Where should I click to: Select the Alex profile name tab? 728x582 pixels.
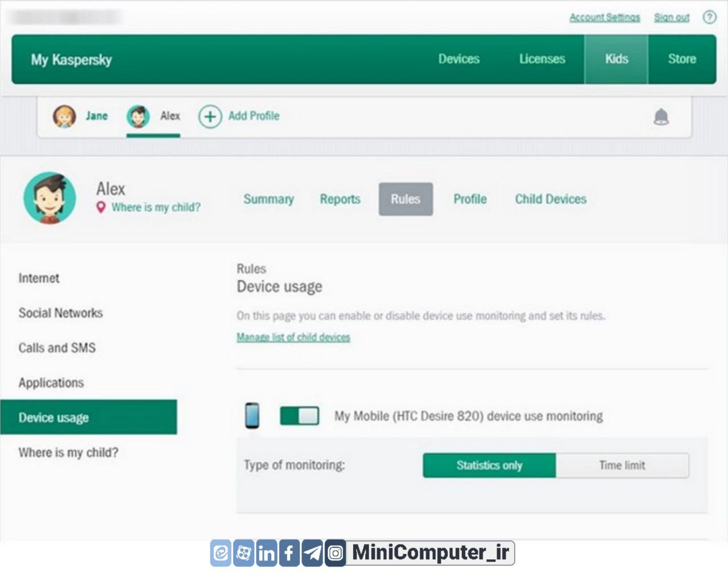click(170, 116)
